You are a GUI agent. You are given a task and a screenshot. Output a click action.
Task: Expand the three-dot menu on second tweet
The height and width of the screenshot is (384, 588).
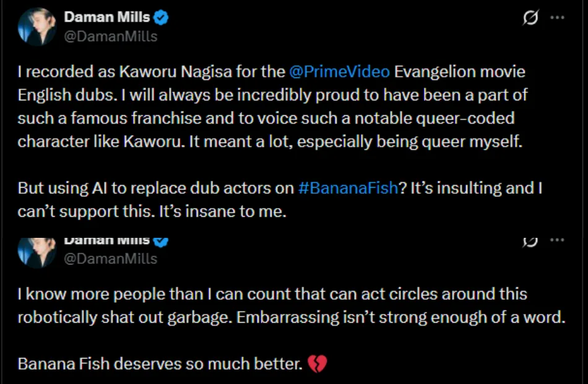point(558,240)
